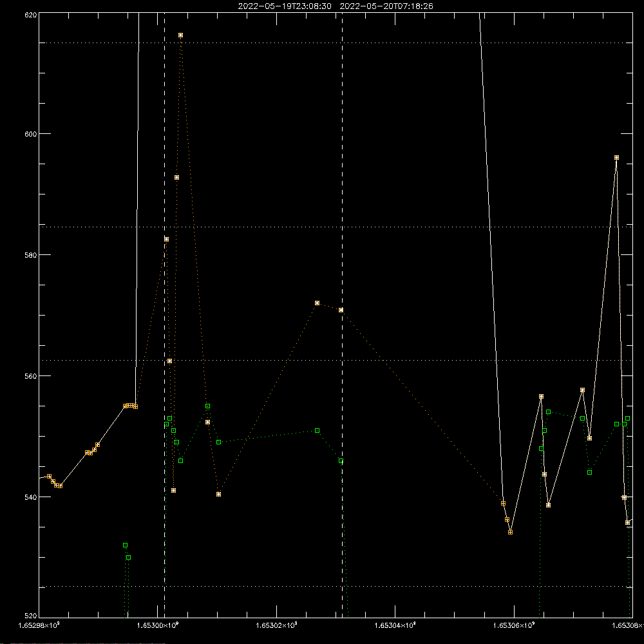644x644 pixels.
Task: Click the 1.65304×10⁹ x-axis label
Action: point(395,625)
